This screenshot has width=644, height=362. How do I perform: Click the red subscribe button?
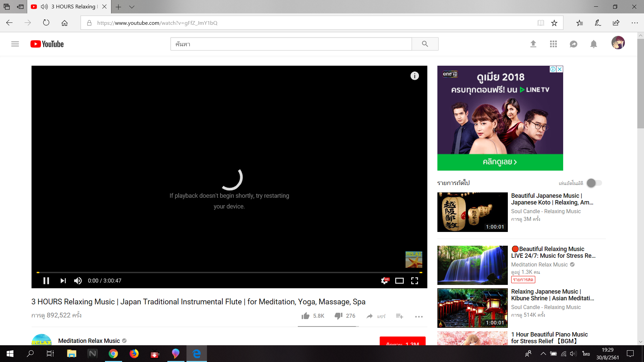click(x=402, y=342)
